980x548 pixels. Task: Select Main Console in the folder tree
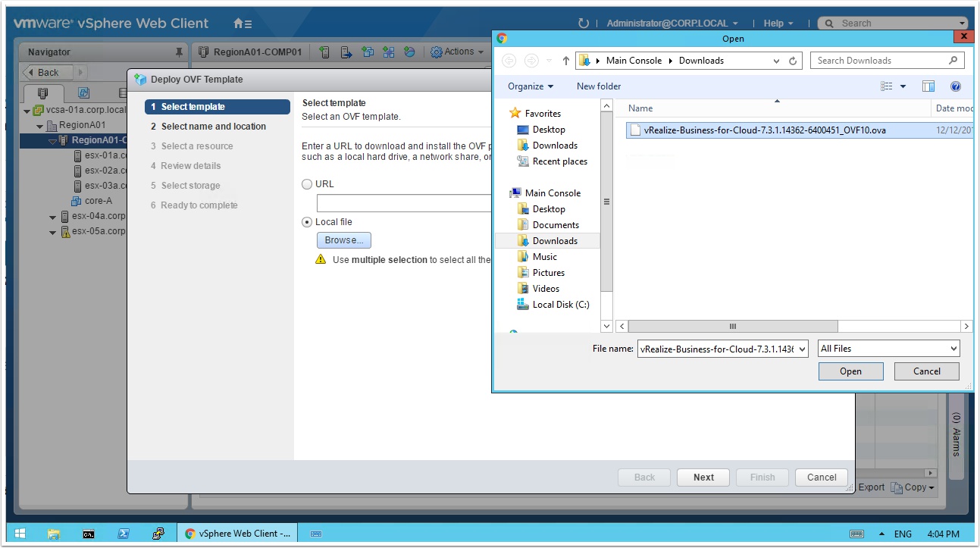tap(553, 193)
